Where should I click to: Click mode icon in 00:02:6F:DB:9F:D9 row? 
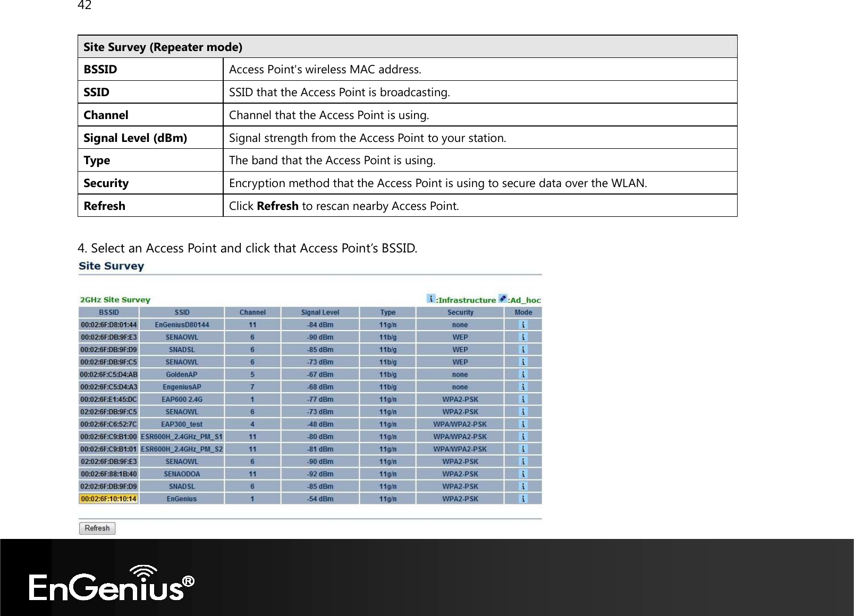pos(523,350)
